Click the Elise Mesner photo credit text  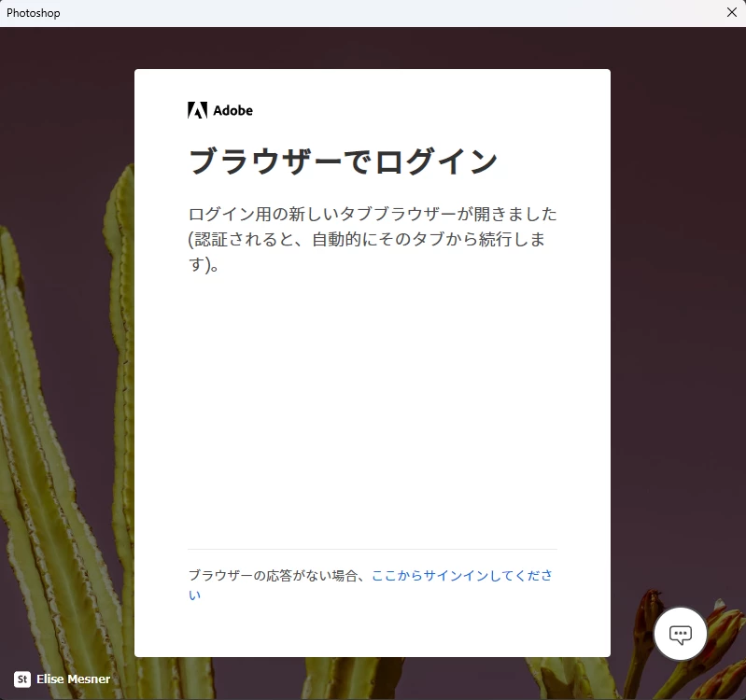tap(73, 679)
